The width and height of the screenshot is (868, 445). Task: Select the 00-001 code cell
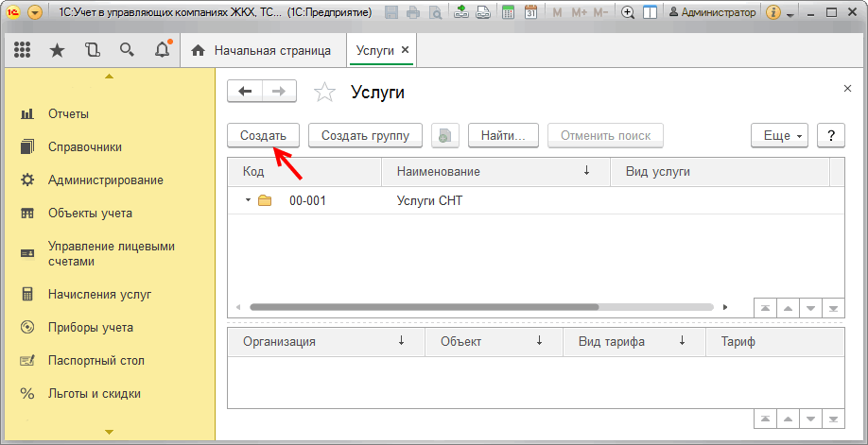308,201
